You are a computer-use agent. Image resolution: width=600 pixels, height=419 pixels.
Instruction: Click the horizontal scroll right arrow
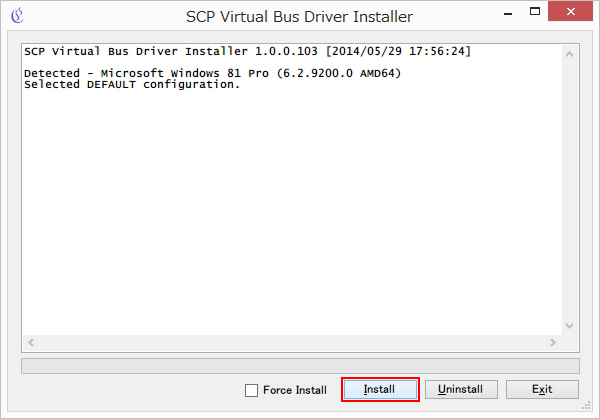point(553,342)
